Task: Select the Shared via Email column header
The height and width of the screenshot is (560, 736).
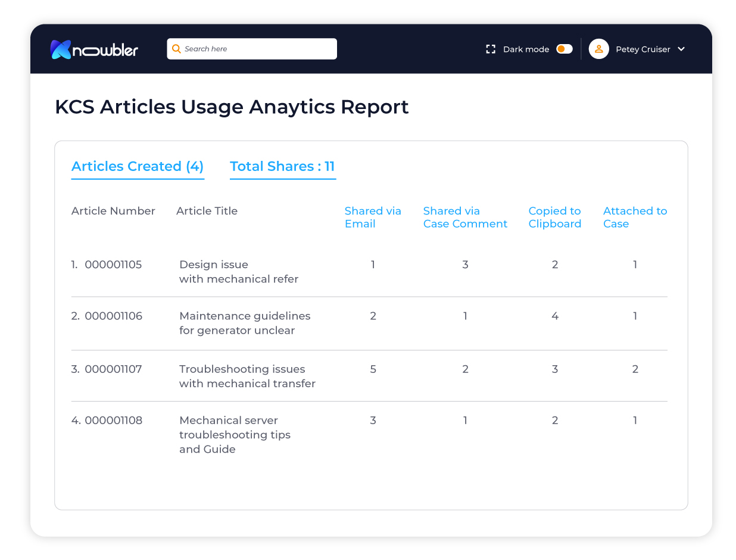Action: [373, 217]
